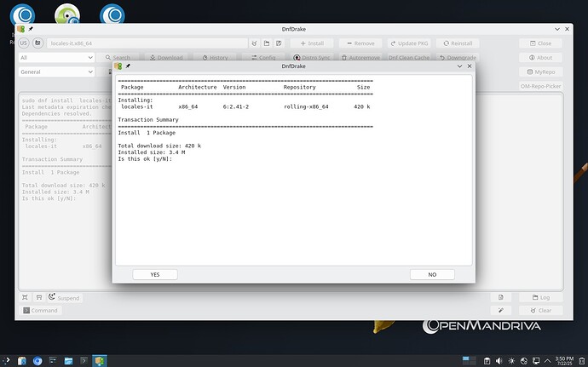Click the volume icon in the system tray
The image size is (588, 367).
tap(499, 361)
